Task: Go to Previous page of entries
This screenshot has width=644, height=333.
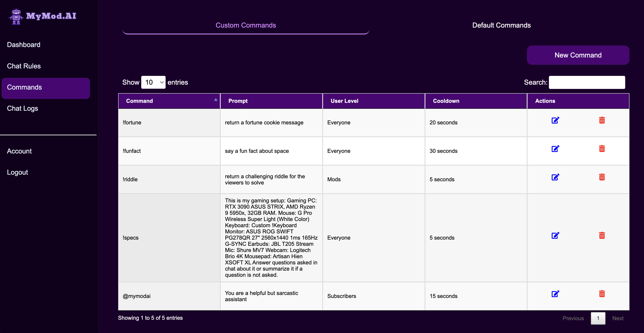Action: click(573, 318)
